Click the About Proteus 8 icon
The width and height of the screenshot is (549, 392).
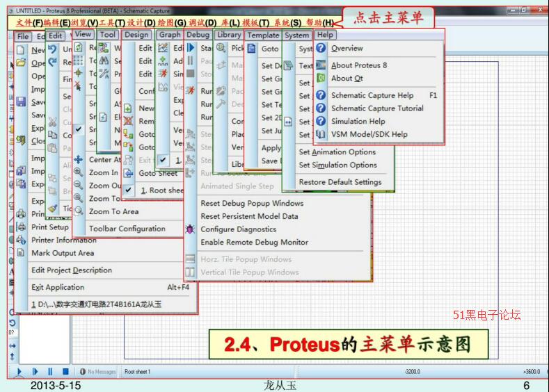[321, 65]
